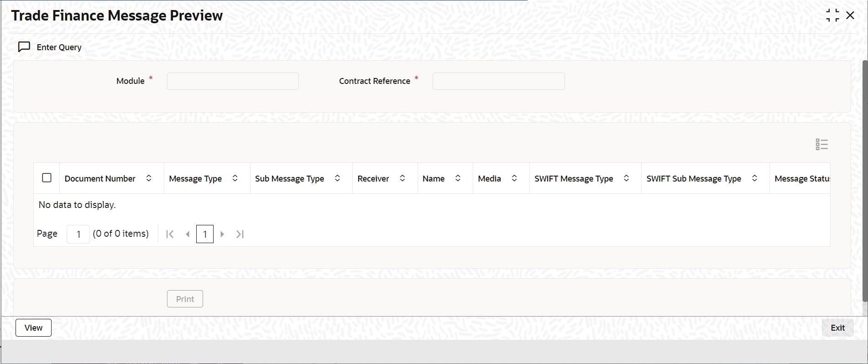Screen dimensions: 868x364
Task: Click the View button
Action: point(33,328)
